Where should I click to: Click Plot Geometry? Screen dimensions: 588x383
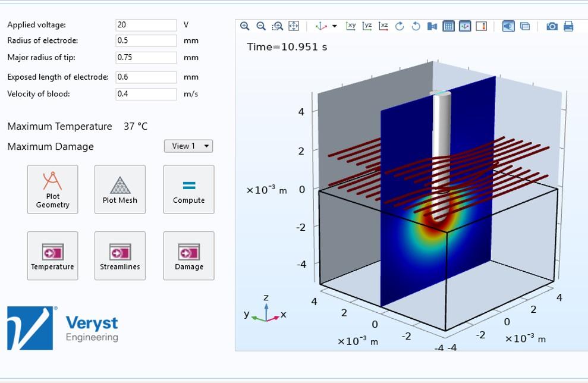(52, 189)
